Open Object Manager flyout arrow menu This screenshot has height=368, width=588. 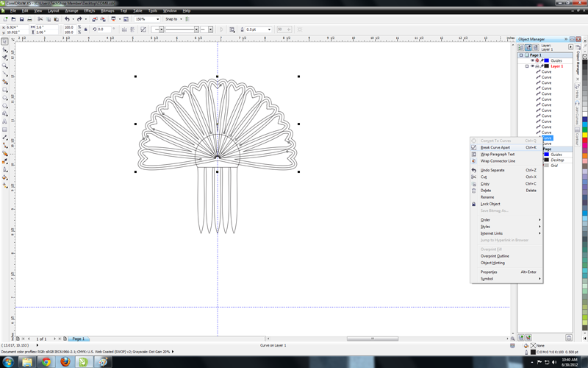[x=570, y=47]
